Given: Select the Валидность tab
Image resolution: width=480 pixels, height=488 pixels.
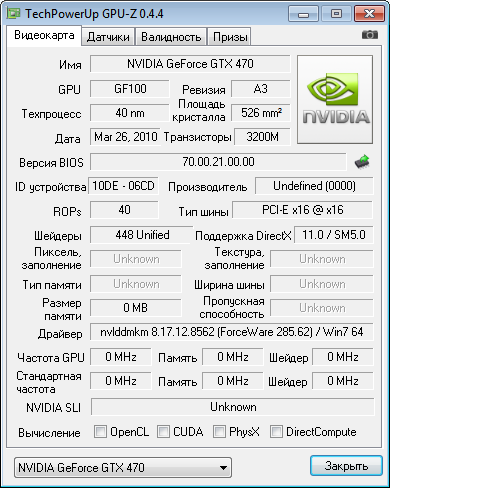Looking at the screenshot, I should pyautogui.click(x=171, y=37).
